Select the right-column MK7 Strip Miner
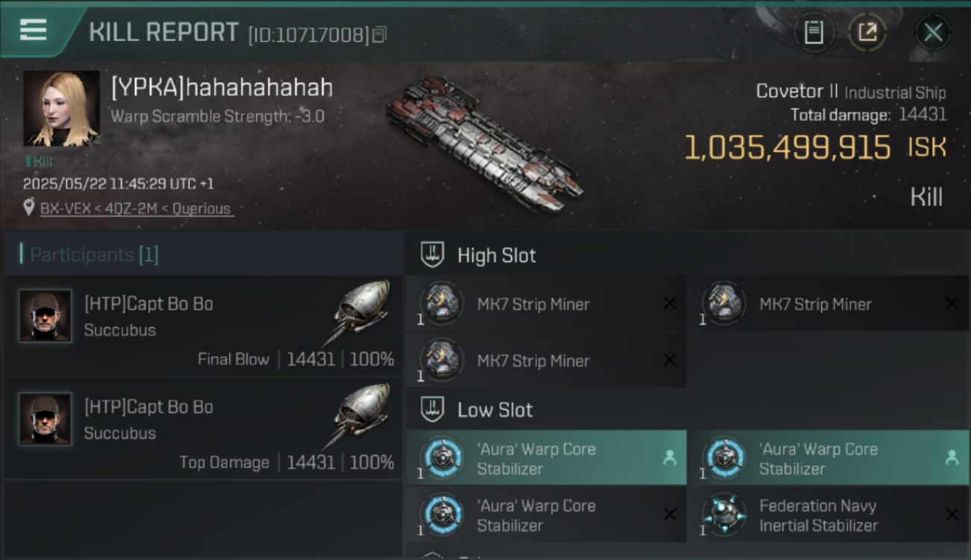 point(828,304)
